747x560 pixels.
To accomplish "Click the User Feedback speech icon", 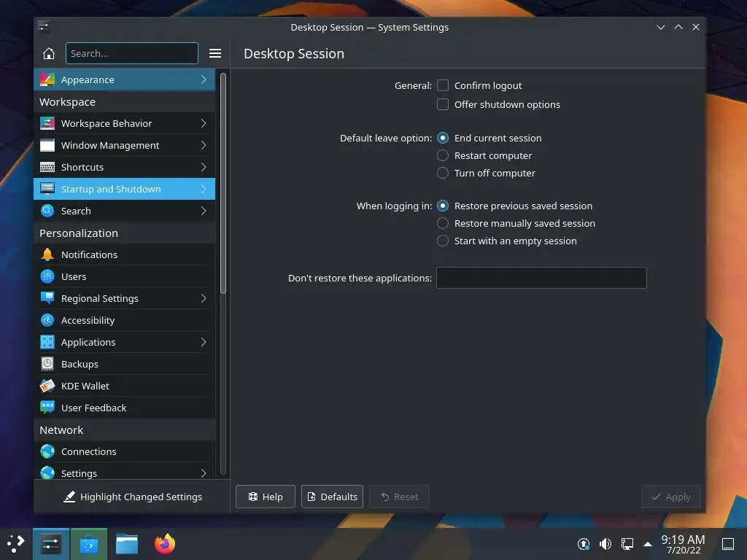I will [x=47, y=408].
